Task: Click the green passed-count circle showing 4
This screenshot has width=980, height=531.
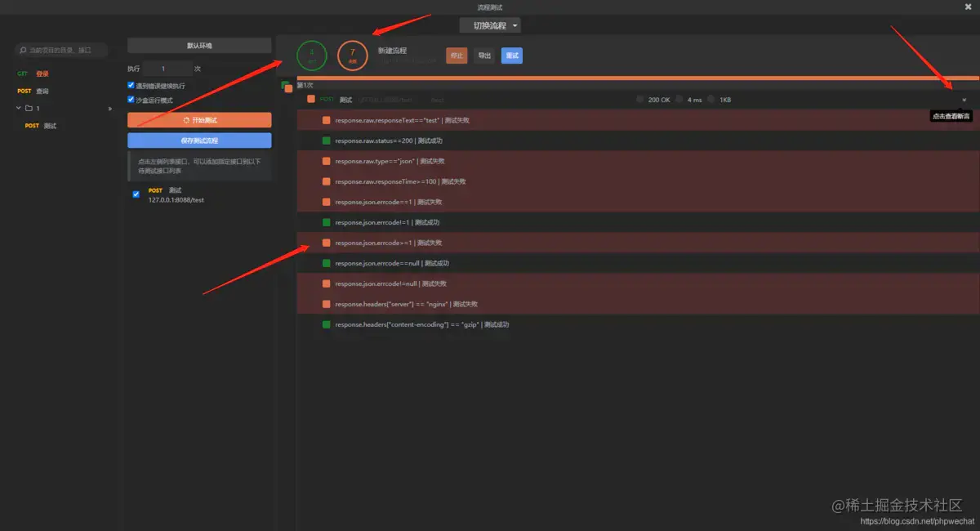Action: coord(312,56)
